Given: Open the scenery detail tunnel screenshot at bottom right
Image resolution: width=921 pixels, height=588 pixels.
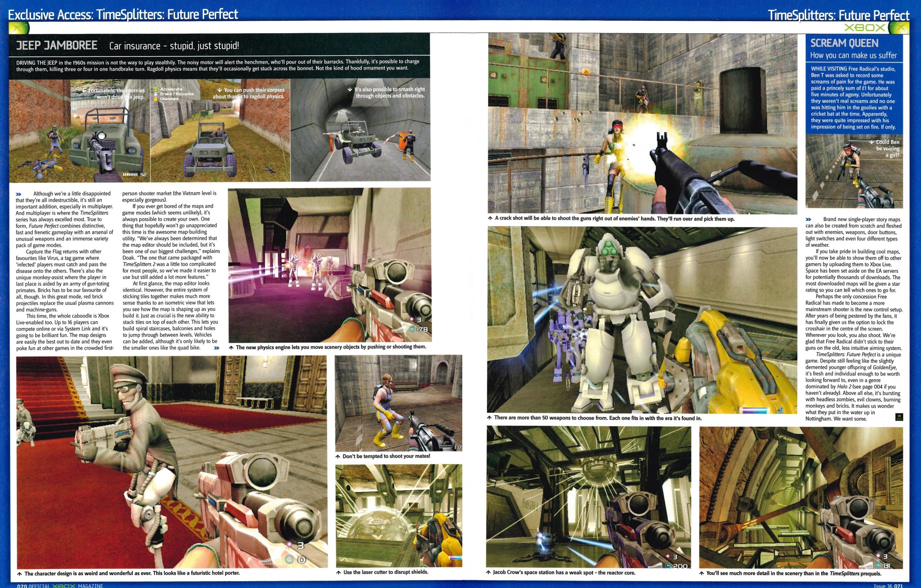Looking at the screenshot, I should pos(801,498).
